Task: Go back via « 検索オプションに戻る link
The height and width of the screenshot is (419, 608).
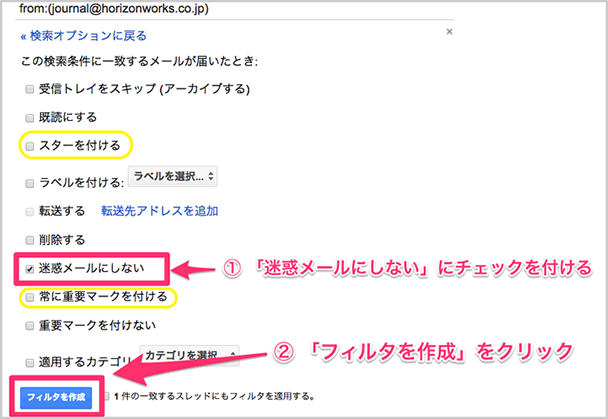Action: [x=83, y=36]
